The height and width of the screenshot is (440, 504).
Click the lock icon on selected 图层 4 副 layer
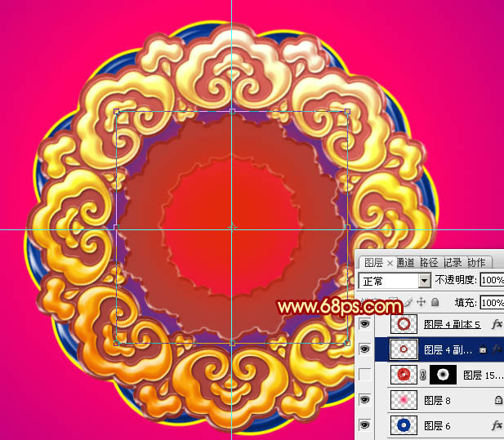pos(483,349)
